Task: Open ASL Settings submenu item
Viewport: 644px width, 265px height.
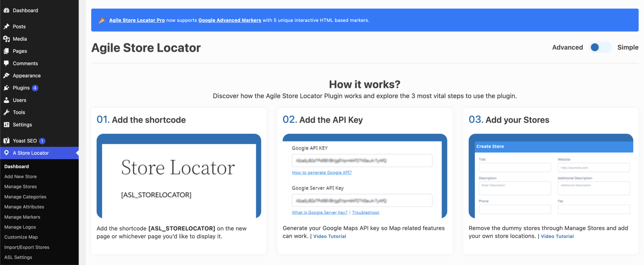Action: tap(18, 257)
